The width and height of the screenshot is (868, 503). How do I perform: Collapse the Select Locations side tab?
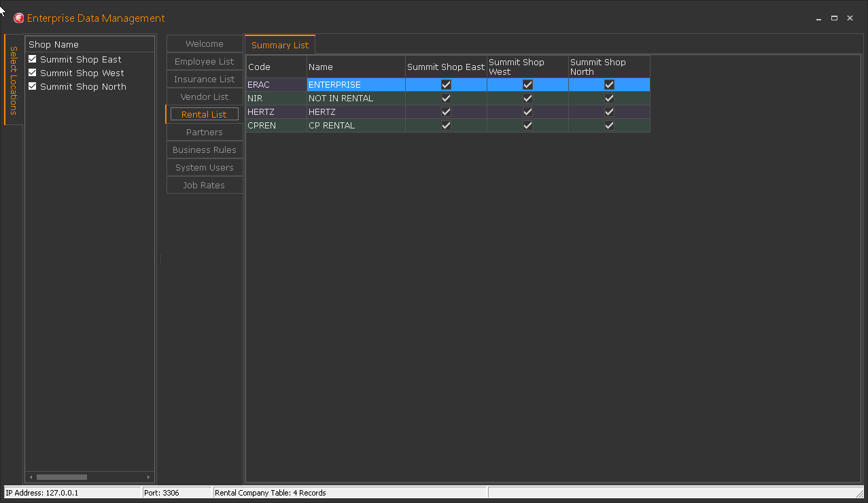[14, 80]
